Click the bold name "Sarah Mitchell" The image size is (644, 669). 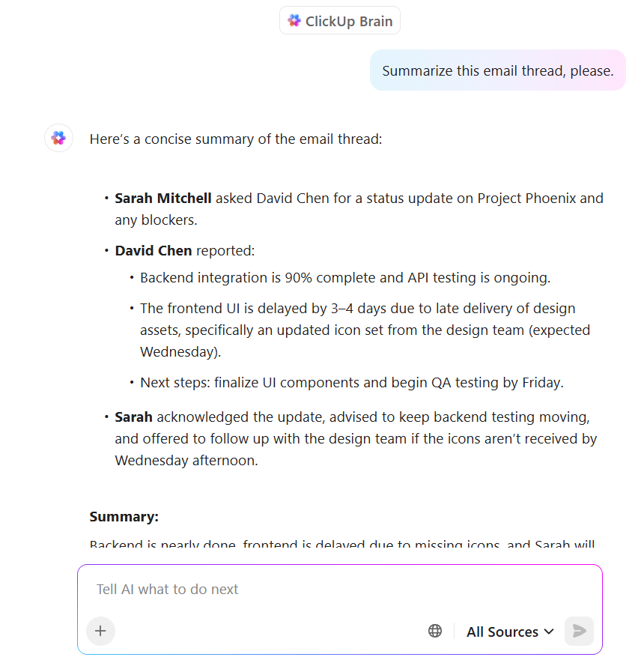[165, 199]
